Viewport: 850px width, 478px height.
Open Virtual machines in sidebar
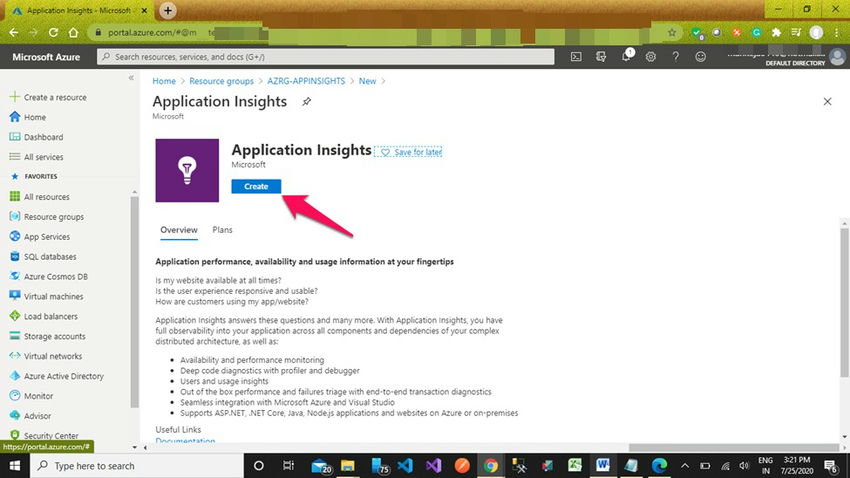click(47, 296)
